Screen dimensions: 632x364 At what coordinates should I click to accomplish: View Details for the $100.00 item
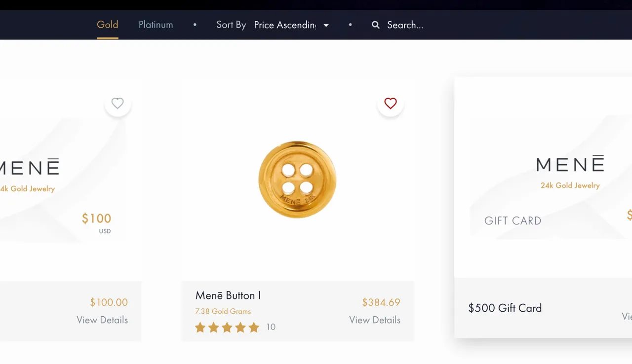click(x=102, y=320)
